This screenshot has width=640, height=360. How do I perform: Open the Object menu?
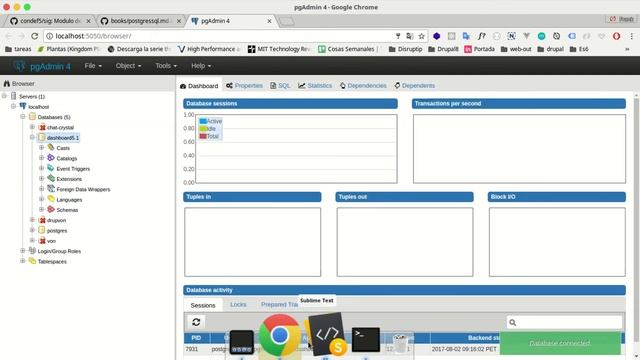(128, 66)
